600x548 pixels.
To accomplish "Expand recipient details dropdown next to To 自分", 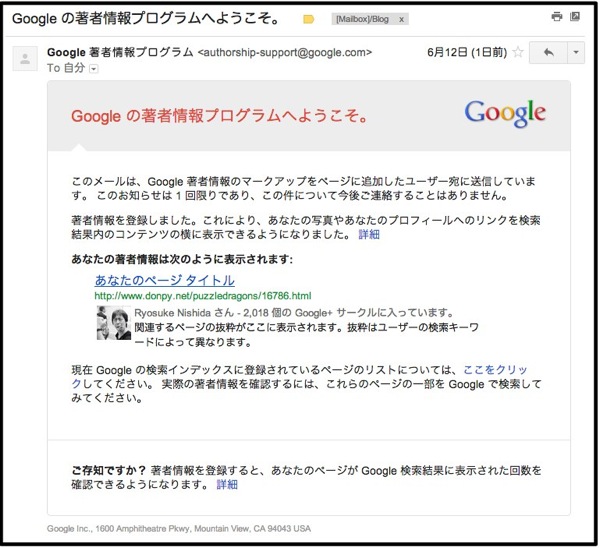I will pos(93,68).
